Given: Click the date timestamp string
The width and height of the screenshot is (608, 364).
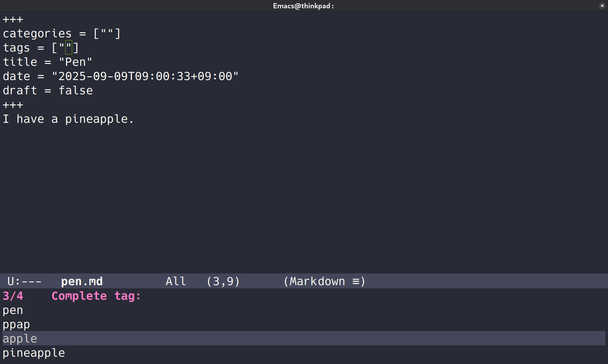Looking at the screenshot, I should 145,76.
